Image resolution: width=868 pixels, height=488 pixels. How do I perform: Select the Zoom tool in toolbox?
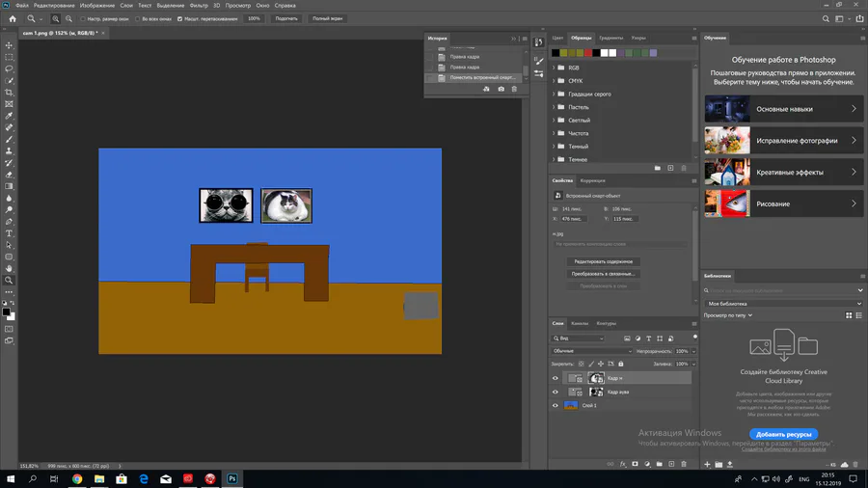click(x=9, y=280)
